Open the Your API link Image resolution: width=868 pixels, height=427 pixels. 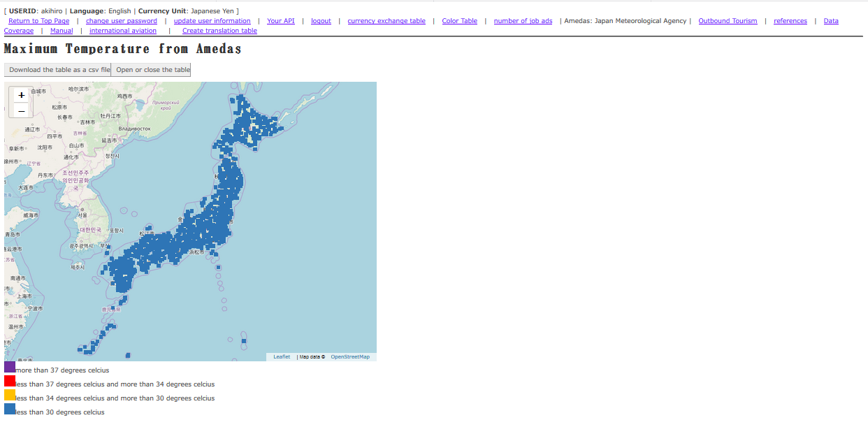pyautogui.click(x=280, y=21)
